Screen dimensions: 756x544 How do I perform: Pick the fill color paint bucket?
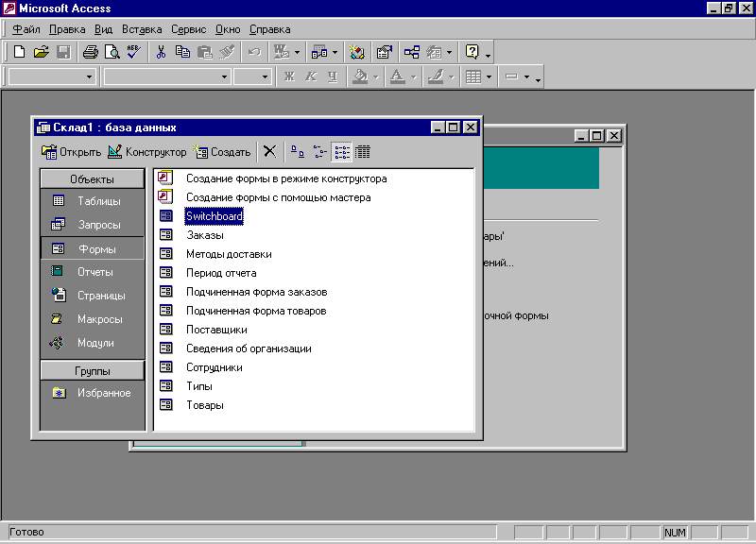point(361,76)
